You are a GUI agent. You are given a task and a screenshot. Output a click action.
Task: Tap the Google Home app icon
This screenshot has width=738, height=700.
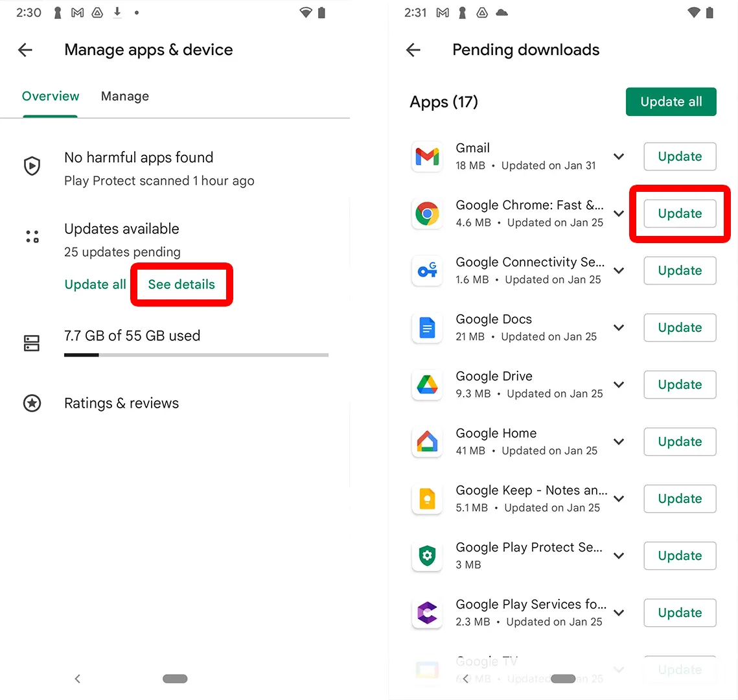[x=427, y=441]
